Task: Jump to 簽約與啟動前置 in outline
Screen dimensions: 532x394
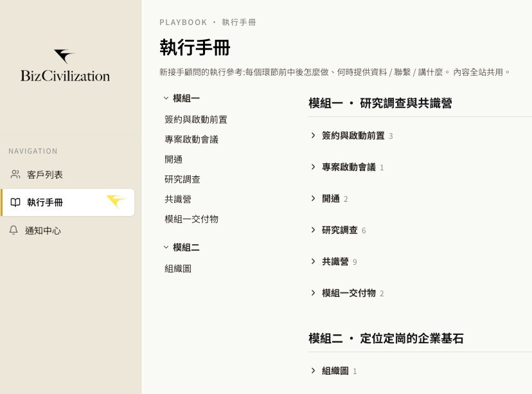Action: pyautogui.click(x=196, y=120)
